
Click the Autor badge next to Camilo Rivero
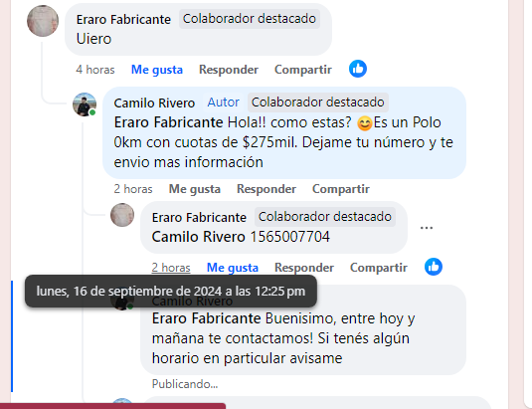click(224, 102)
